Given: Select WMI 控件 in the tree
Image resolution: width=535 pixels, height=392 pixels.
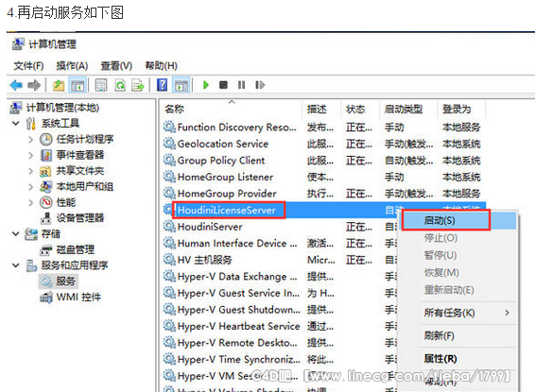Looking at the screenshot, I should tap(78, 298).
